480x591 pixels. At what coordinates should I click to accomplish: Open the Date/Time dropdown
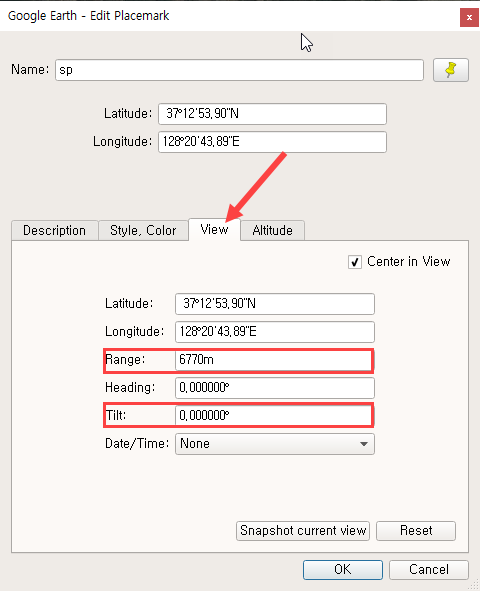click(x=275, y=444)
